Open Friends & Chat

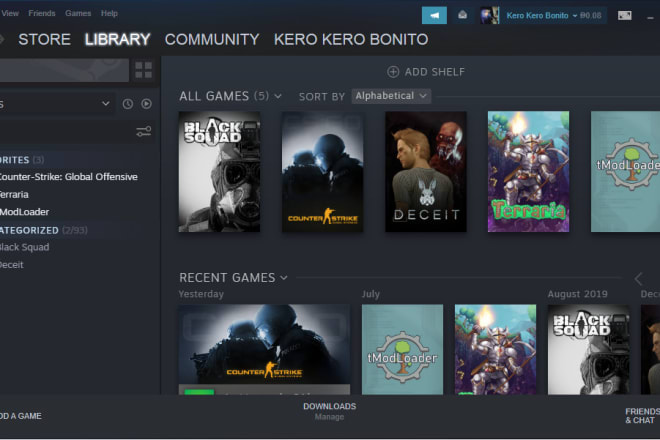pos(642,416)
